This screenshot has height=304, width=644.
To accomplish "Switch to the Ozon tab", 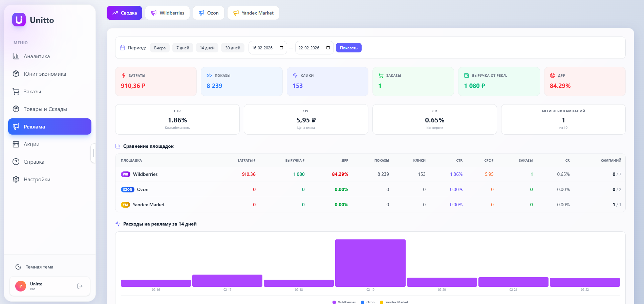I will click(209, 13).
